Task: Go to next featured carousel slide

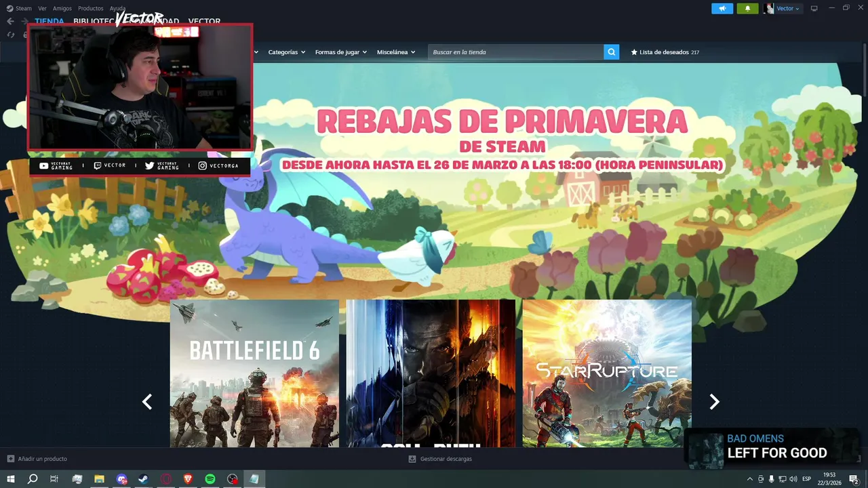Action: point(714,402)
